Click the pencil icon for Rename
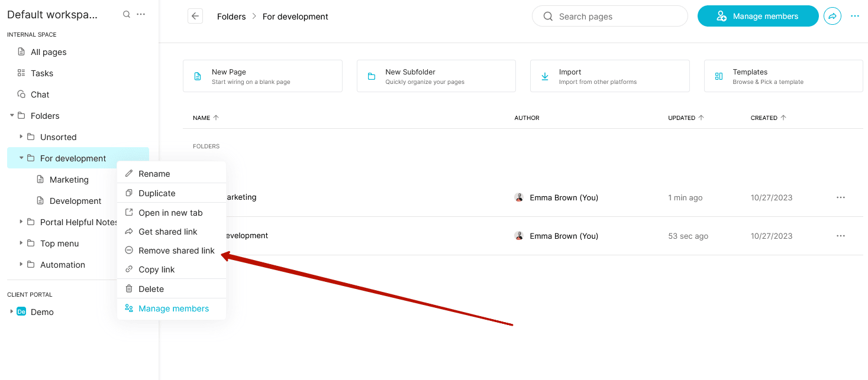The width and height of the screenshot is (868, 380). coord(129,174)
